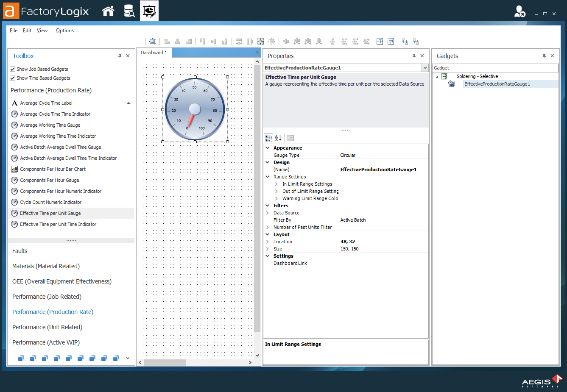Open the Properties gadget selector dropdown
The height and width of the screenshot is (392, 567).
(425, 68)
